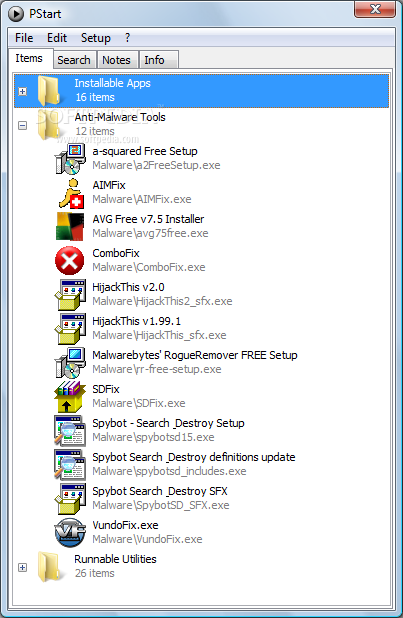
Task: Click the '16 items' count under Installable Apps
Action: pos(95,97)
